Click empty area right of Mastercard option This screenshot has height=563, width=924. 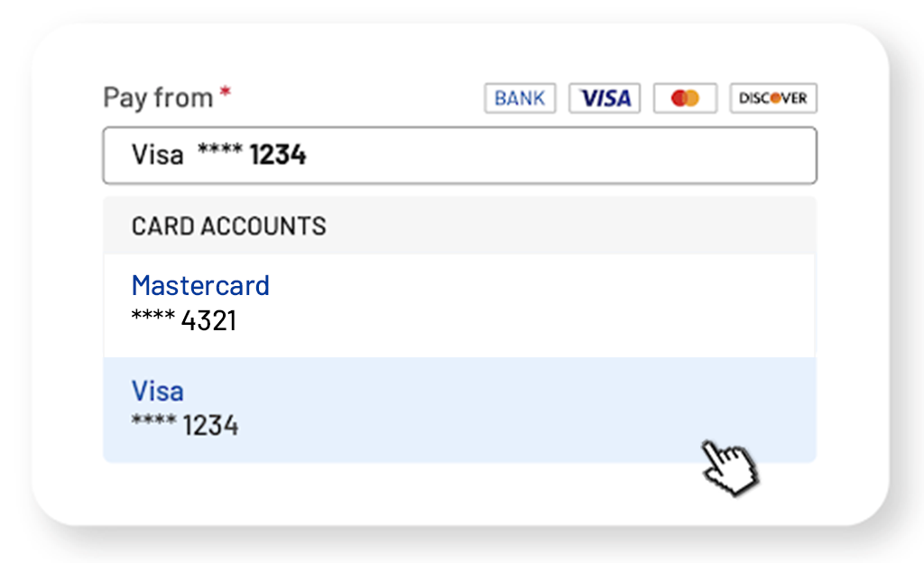point(542,306)
